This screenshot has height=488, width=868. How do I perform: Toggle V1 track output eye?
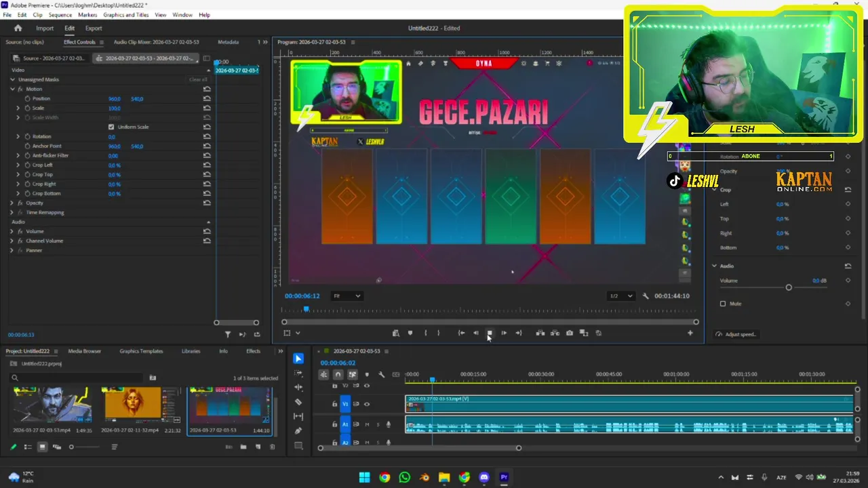(367, 404)
